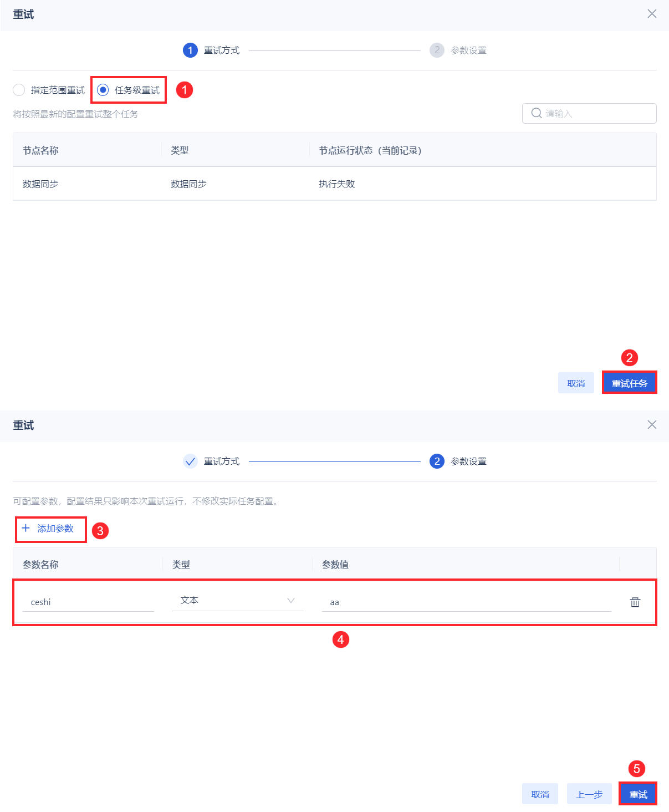Open the 文本 type dropdown

(x=238, y=601)
